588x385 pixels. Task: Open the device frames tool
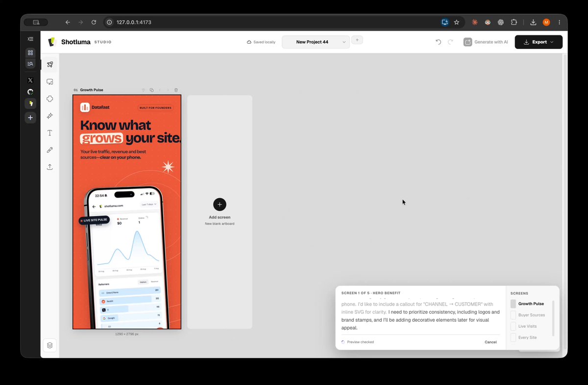click(x=49, y=82)
